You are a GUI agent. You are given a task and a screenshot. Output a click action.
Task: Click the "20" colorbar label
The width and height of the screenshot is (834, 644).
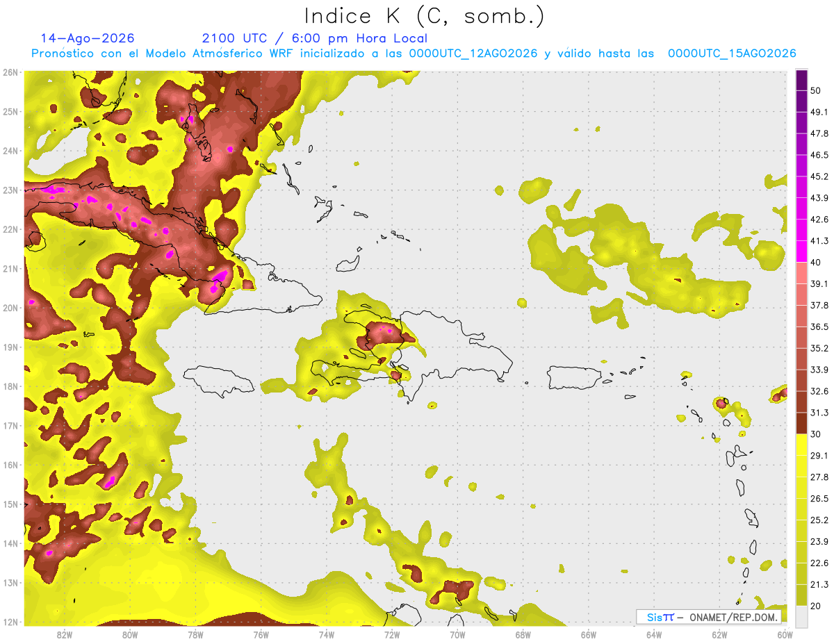click(x=815, y=606)
